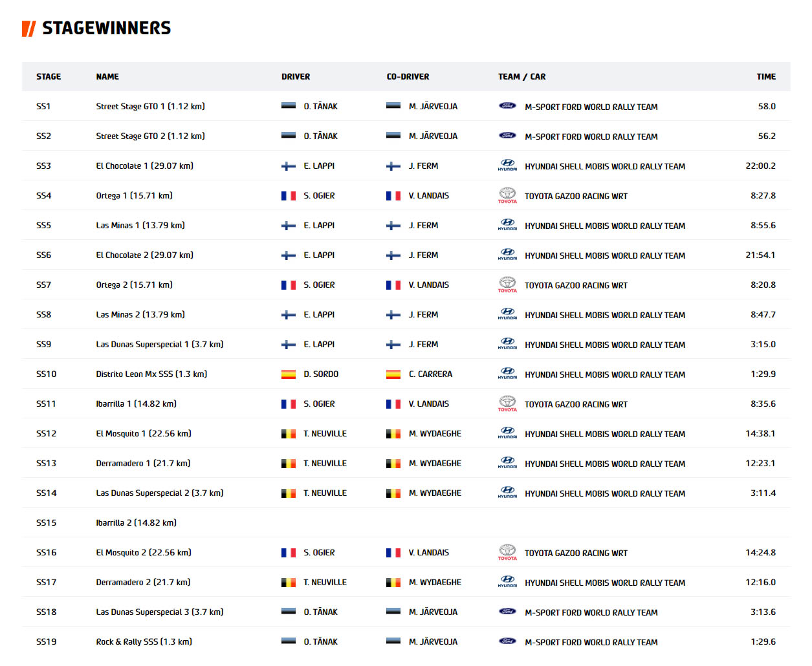Viewport: 812px width, 666px height.
Task: Click co-driver M. Wydaeghe in SS13 row
Action: 435,463
